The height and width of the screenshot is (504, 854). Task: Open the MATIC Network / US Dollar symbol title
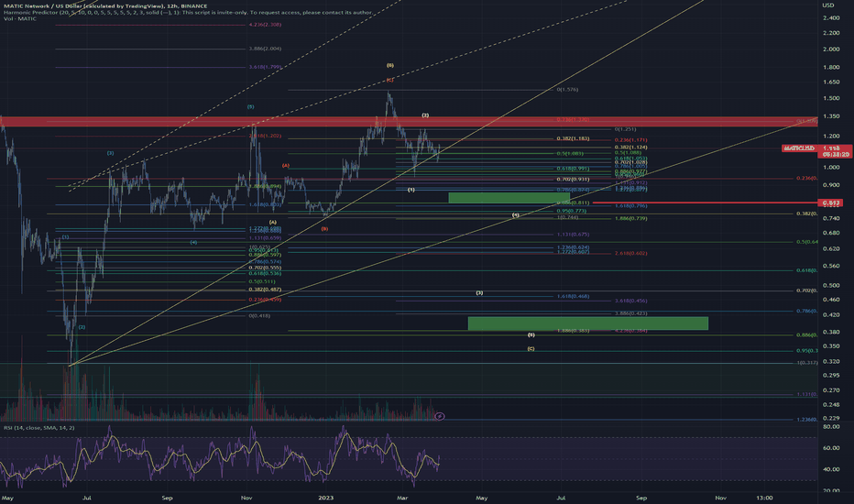[x=105, y=6]
